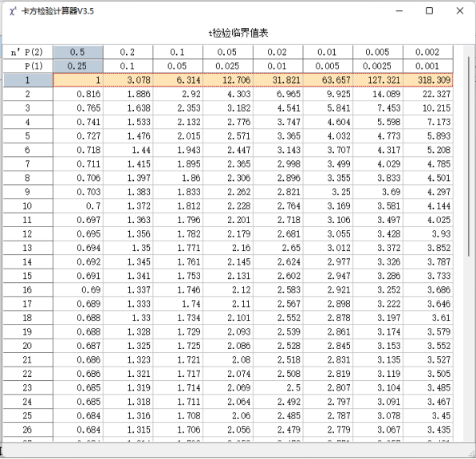The image size is (476, 459).
Task: Click cell value 0.7 in row 10
Action: (78, 206)
